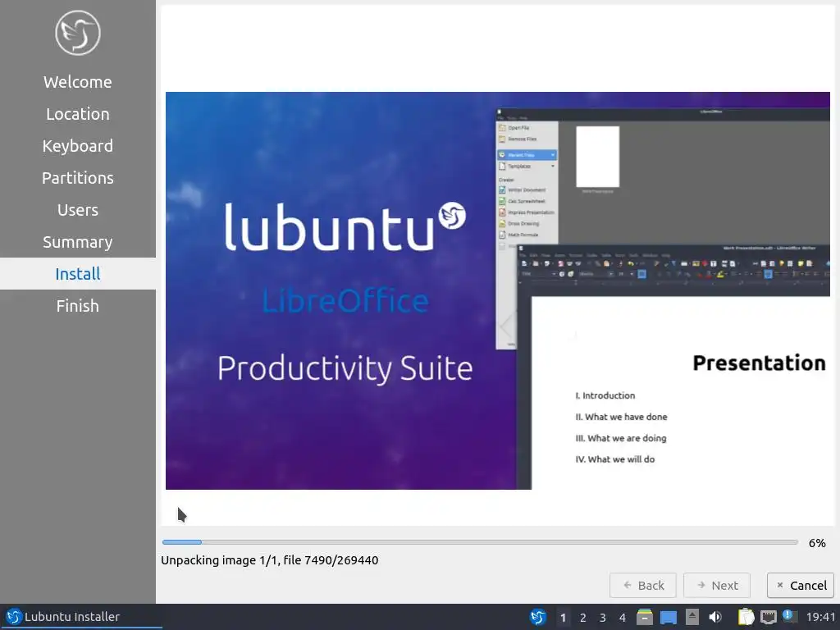Click the Back button

643,586
